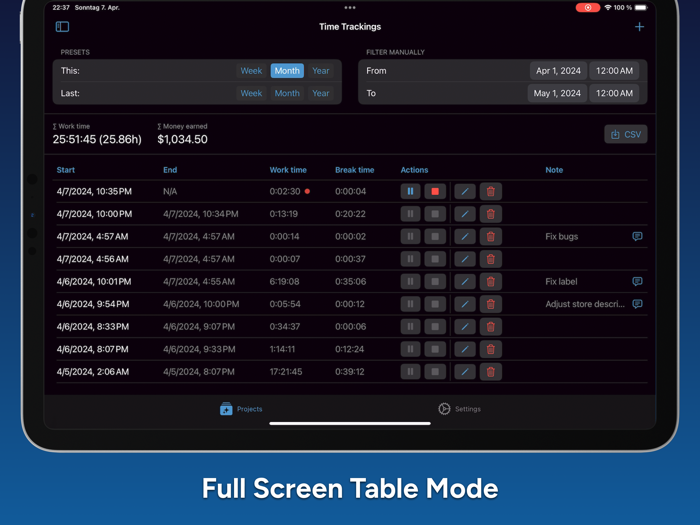This screenshot has width=700, height=525.
Task: Select Last Week preset
Action: tap(251, 93)
